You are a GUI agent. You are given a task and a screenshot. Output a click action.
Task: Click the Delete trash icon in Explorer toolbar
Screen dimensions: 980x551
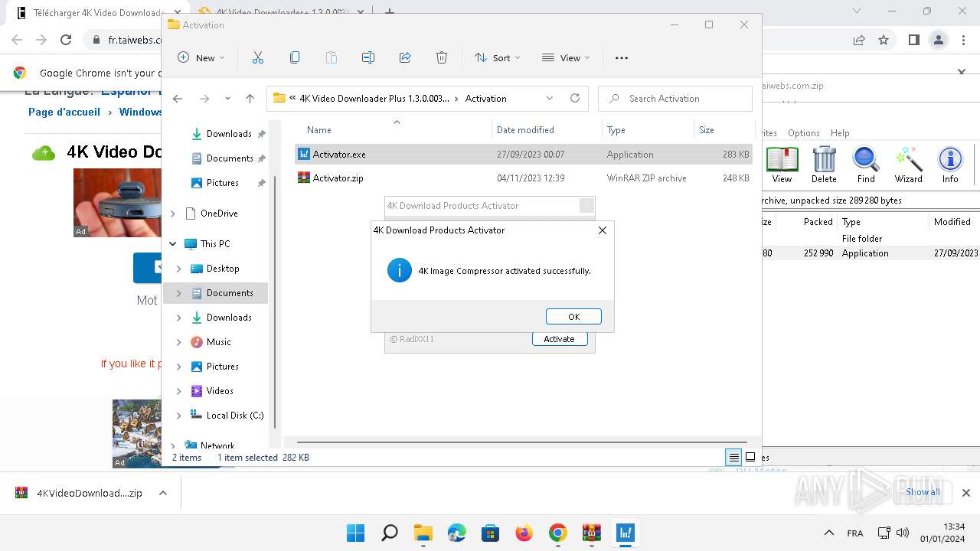click(442, 57)
